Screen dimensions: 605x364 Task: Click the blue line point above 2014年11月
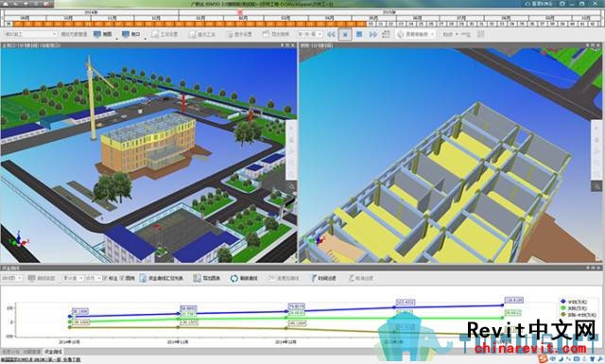pyautogui.click(x=179, y=314)
